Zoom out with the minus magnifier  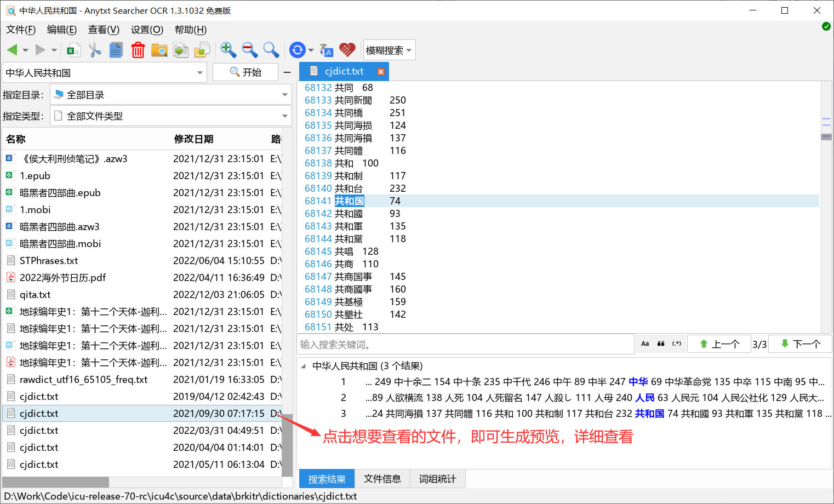(250, 50)
